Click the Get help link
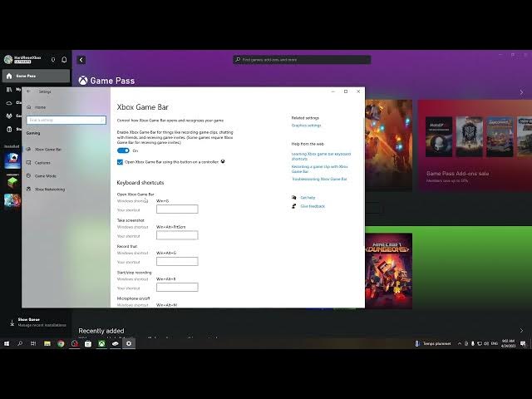Screen dimensions: 532x399 click(x=307, y=198)
